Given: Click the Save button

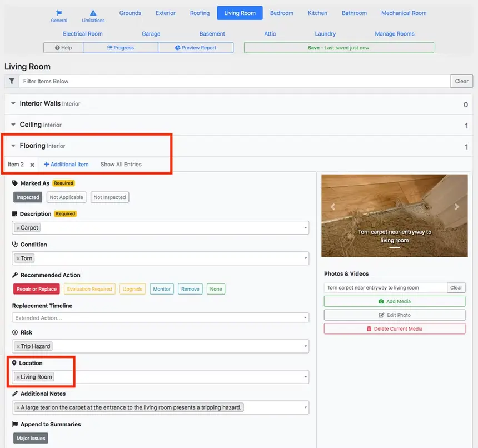Looking at the screenshot, I should pos(339,48).
